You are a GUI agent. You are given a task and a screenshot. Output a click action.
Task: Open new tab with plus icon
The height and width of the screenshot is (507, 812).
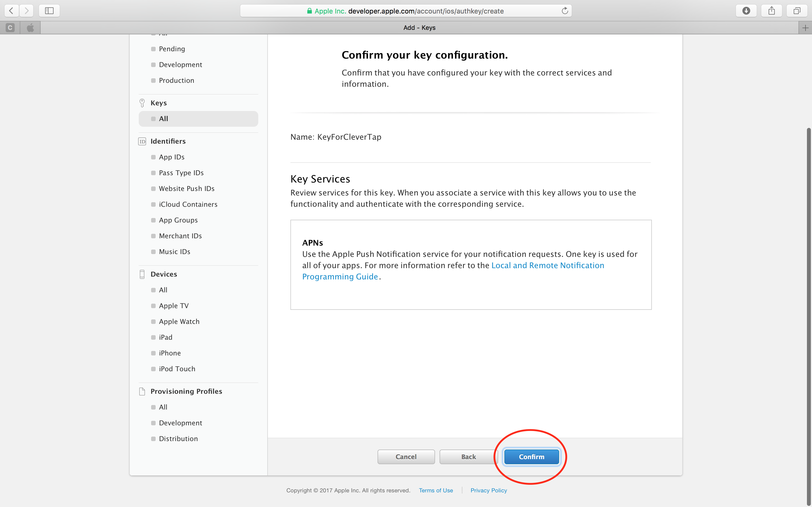pos(805,28)
